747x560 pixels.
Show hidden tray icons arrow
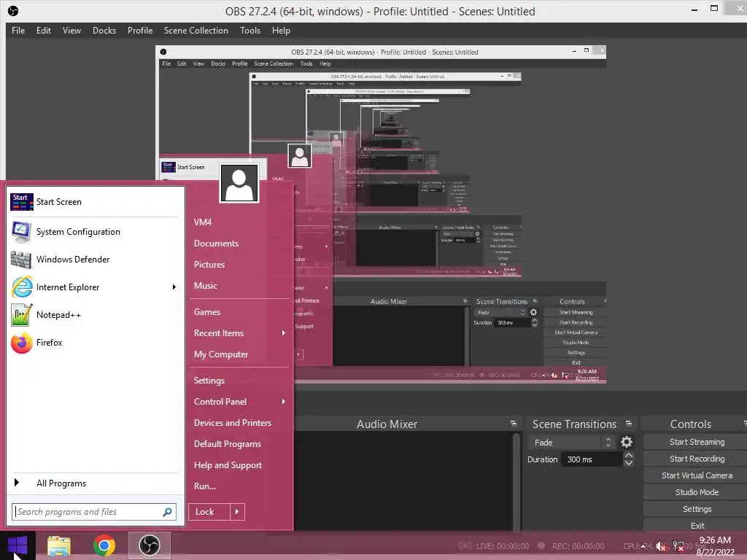pos(643,546)
